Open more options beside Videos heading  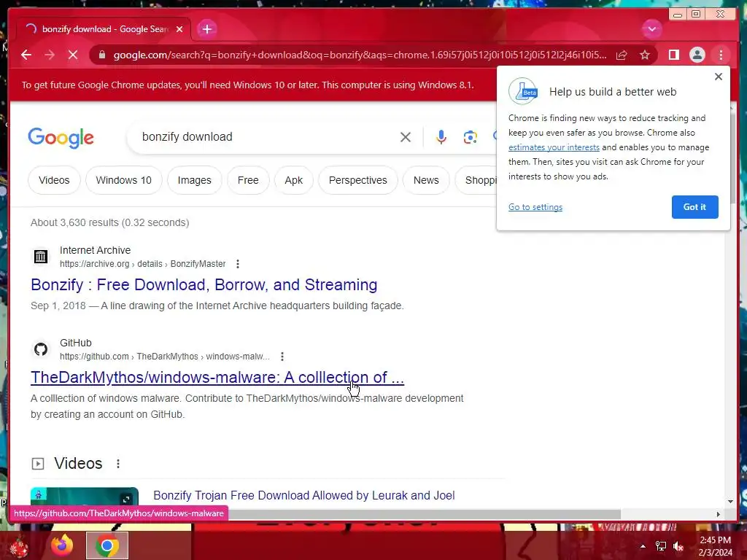(x=118, y=463)
